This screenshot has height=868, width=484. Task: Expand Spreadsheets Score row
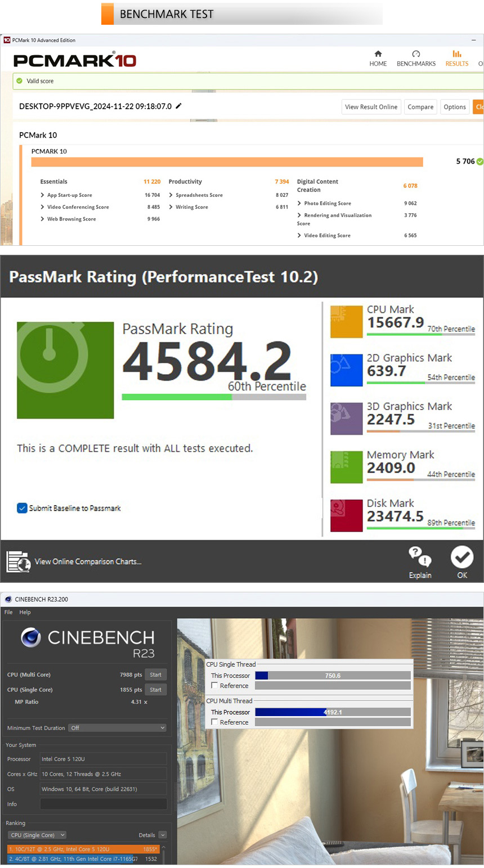pos(171,195)
